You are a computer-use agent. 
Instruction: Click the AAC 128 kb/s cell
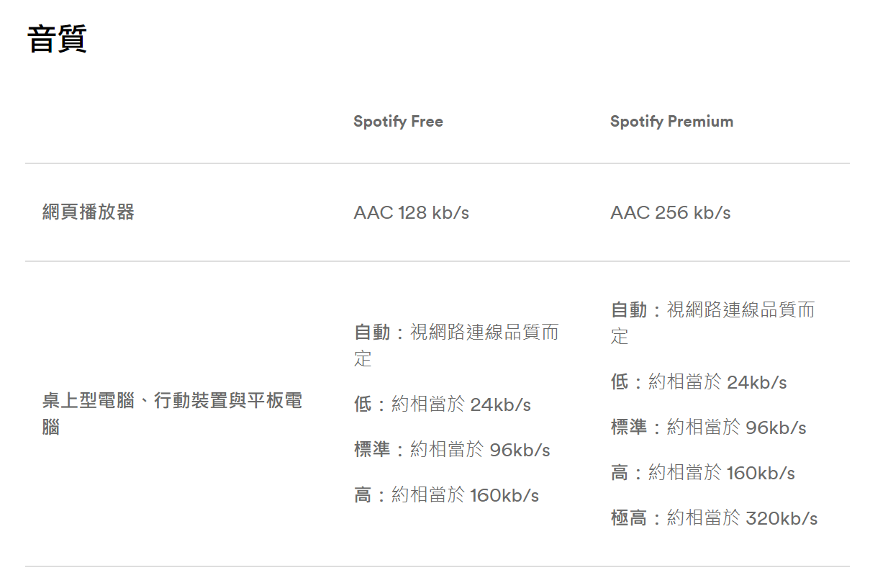pos(411,213)
